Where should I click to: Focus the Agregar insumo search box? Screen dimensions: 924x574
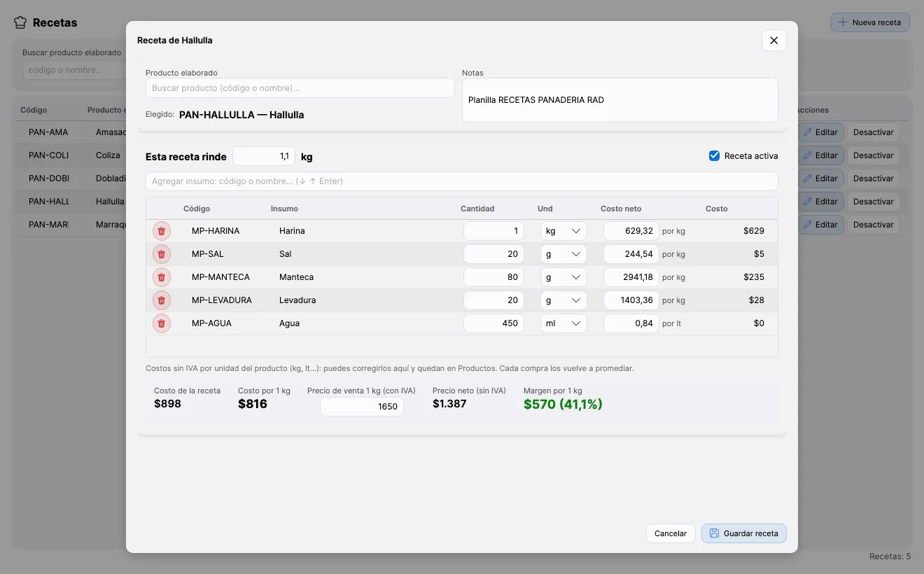[462, 181]
